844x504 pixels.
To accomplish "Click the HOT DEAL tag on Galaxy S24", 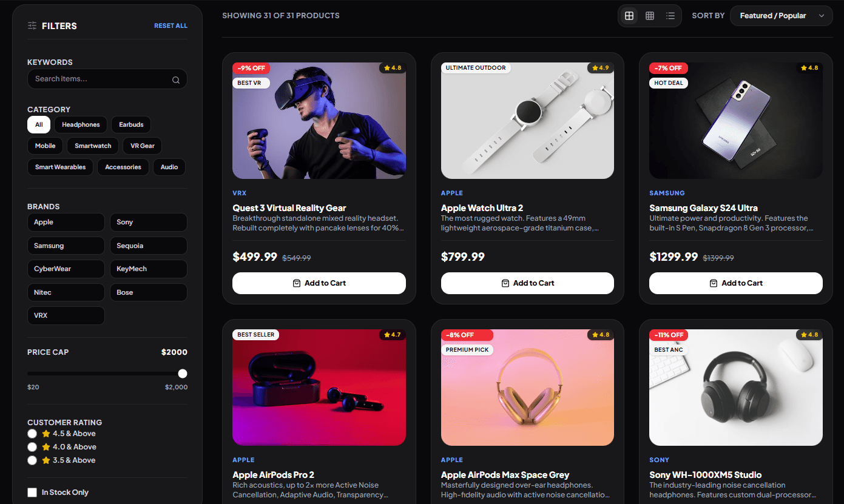I will (x=669, y=83).
